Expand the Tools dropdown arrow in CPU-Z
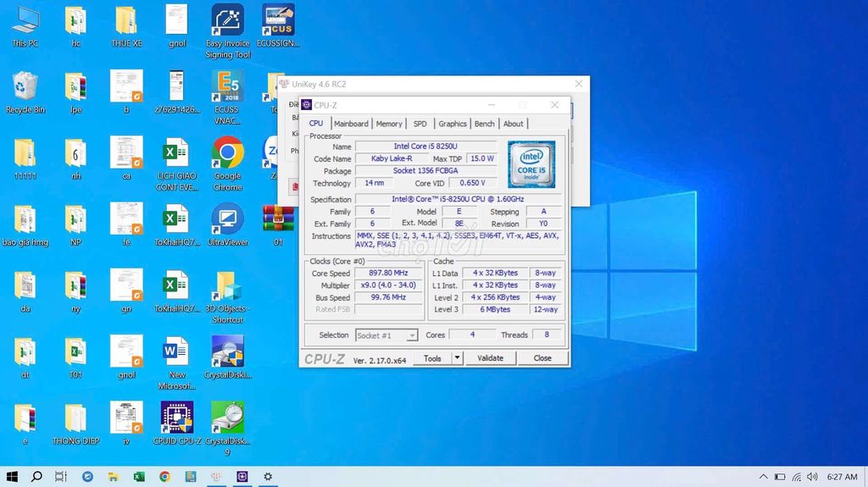The height and width of the screenshot is (487, 868). point(457,358)
